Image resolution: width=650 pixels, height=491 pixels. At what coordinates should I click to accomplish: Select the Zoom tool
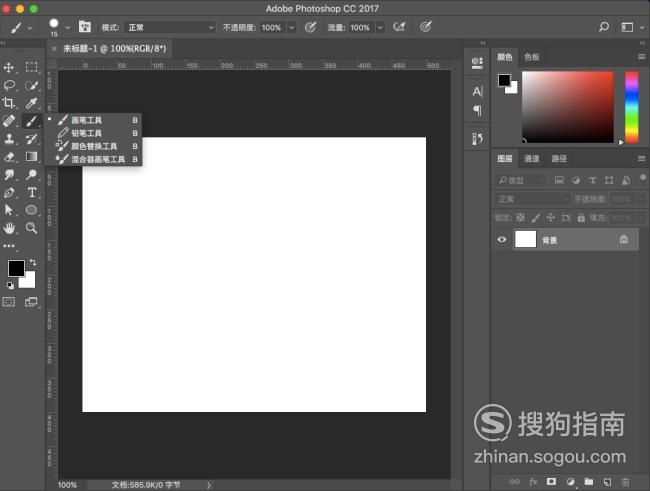tap(32, 228)
